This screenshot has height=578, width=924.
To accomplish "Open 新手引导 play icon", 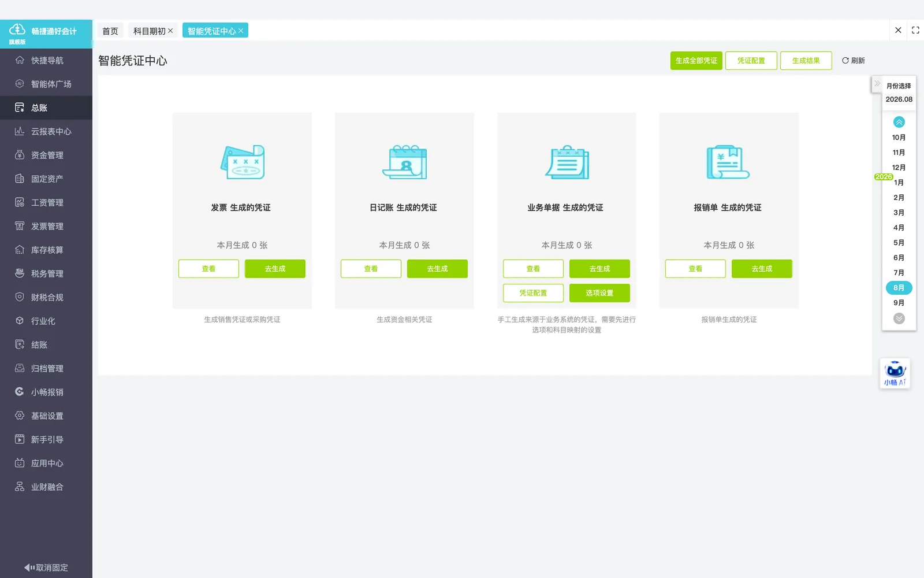I will 20,439.
